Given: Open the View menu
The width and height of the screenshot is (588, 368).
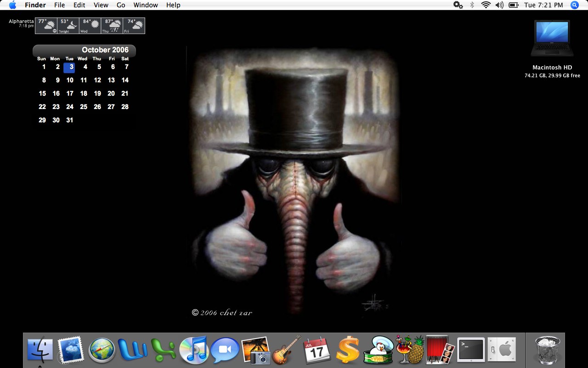Looking at the screenshot, I should [101, 5].
